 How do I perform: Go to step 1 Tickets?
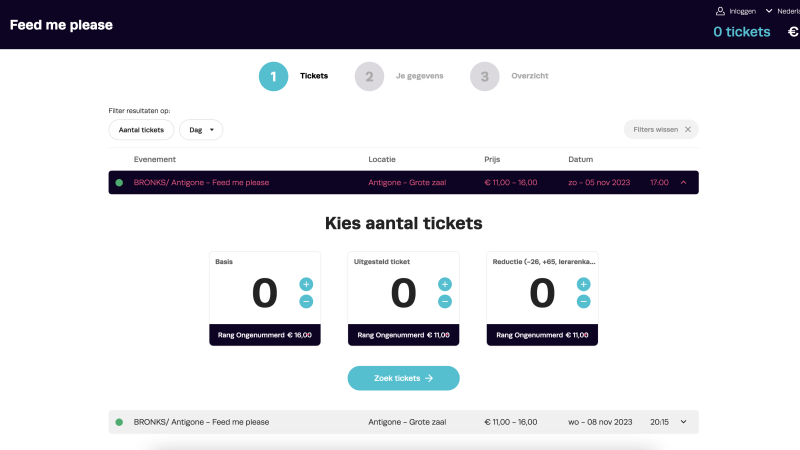click(x=274, y=76)
